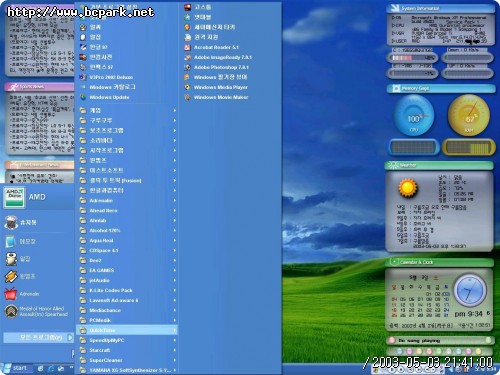Open Windows 카탈로그 menu entry
The width and height of the screenshot is (500, 375).
pos(127,87)
